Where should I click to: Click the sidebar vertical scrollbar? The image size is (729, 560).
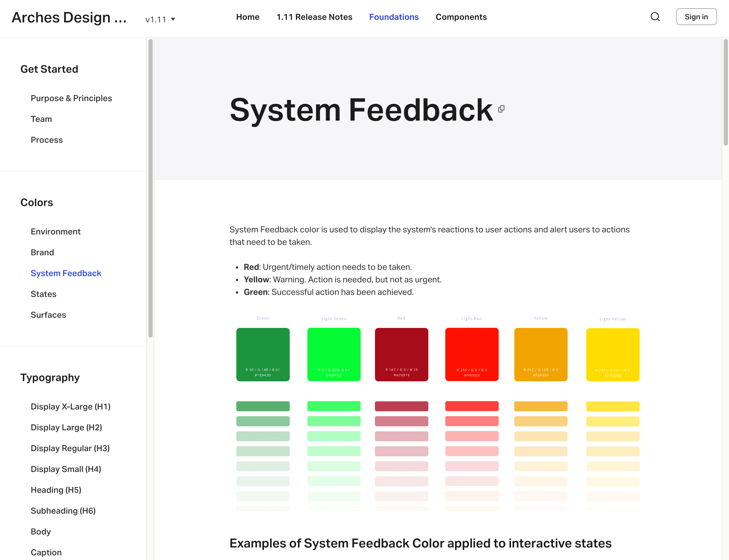(150, 188)
